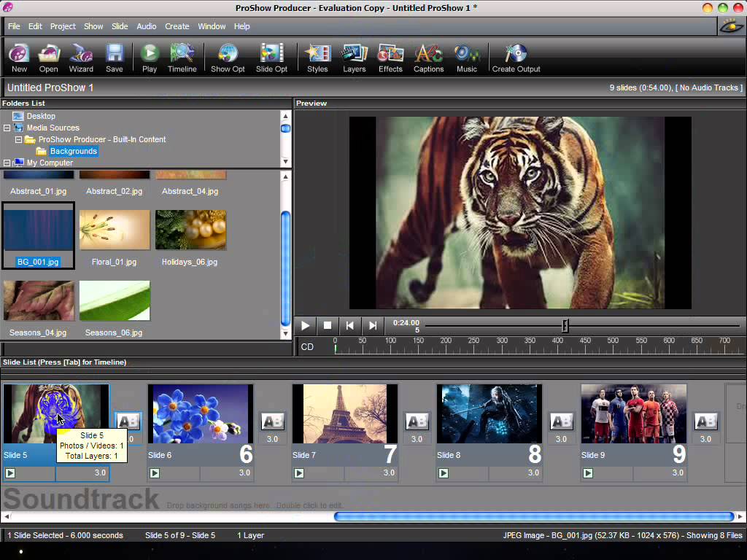The image size is (747, 560).
Task: Open the Effects tool
Action: [391, 58]
